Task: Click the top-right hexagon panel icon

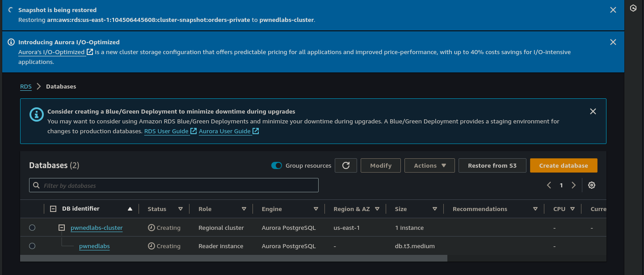Action: pos(633,8)
